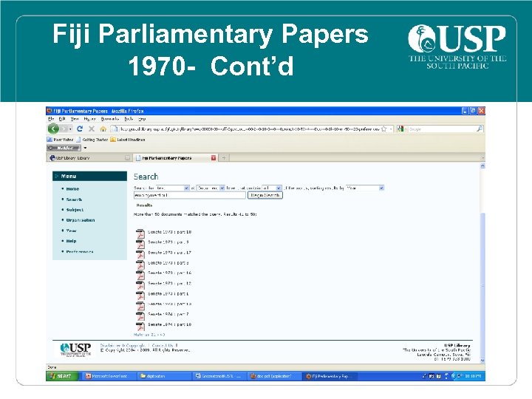The width and height of the screenshot is (532, 399).
Task: Browse by Subject in Menu sidebar
Action: point(75,210)
